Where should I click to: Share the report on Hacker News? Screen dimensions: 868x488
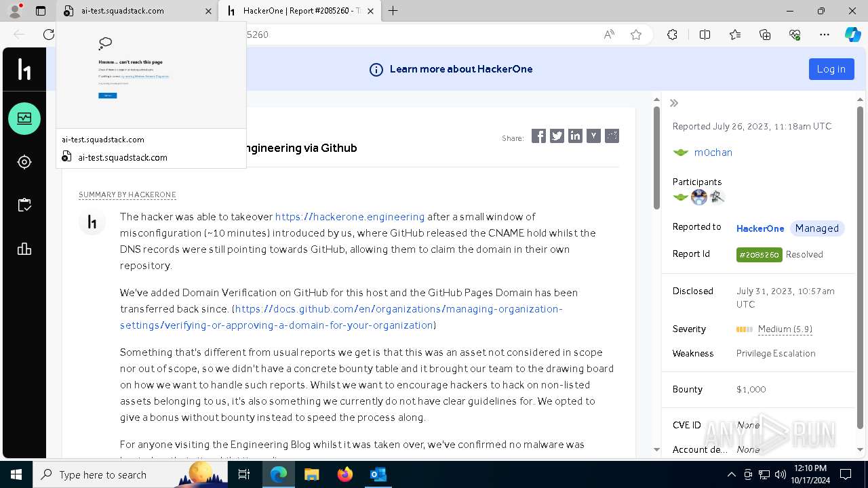pos(593,136)
